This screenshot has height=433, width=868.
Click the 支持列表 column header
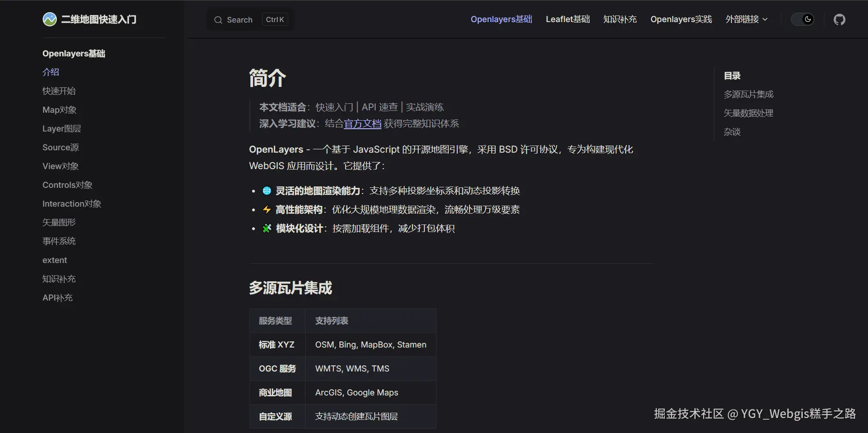tap(371, 321)
